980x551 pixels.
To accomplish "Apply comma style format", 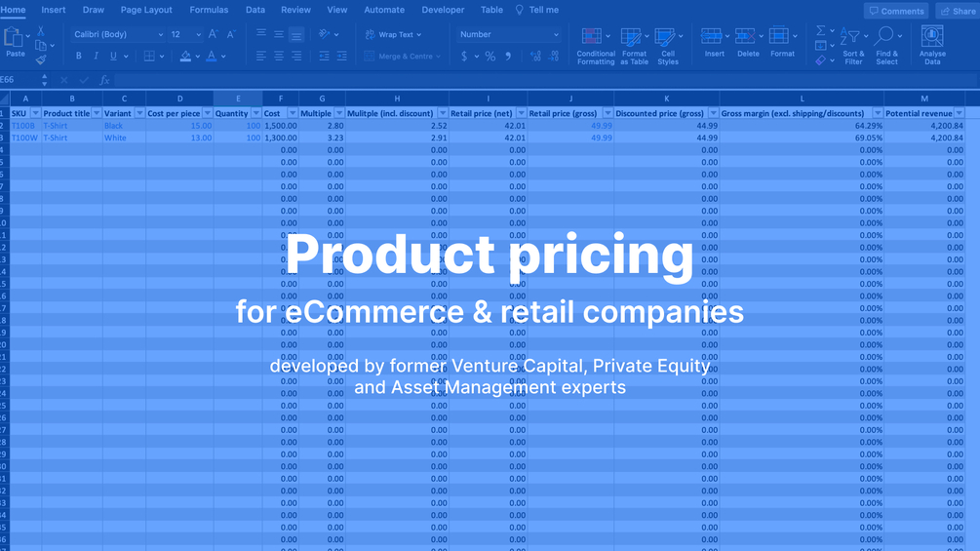I will 508,57.
